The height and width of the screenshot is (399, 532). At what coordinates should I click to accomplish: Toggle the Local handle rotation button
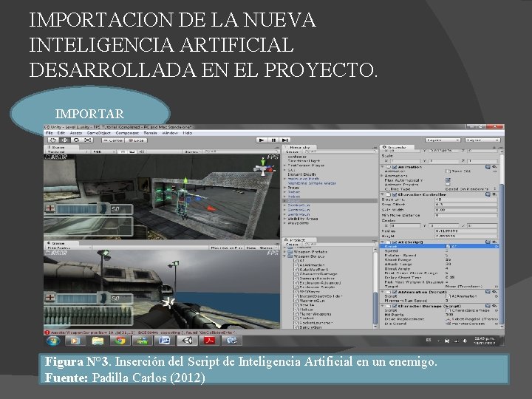(136, 140)
